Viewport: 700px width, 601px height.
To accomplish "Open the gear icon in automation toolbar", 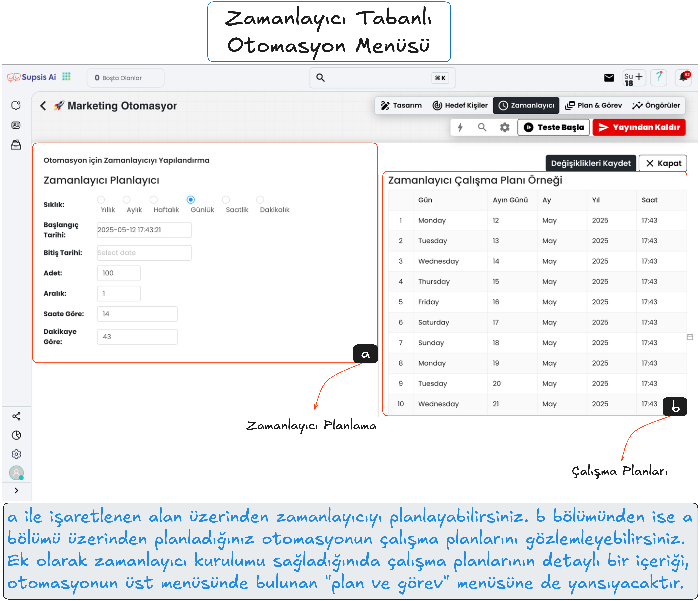I will click(505, 127).
